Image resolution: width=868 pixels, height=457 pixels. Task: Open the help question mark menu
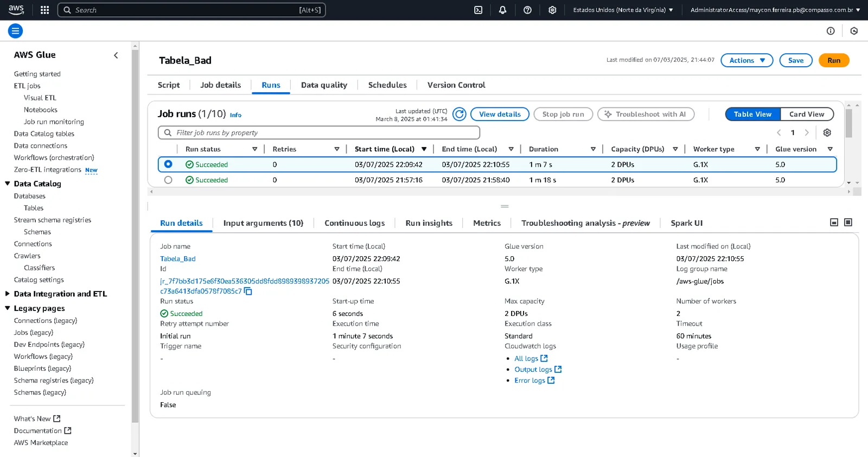[x=527, y=10]
